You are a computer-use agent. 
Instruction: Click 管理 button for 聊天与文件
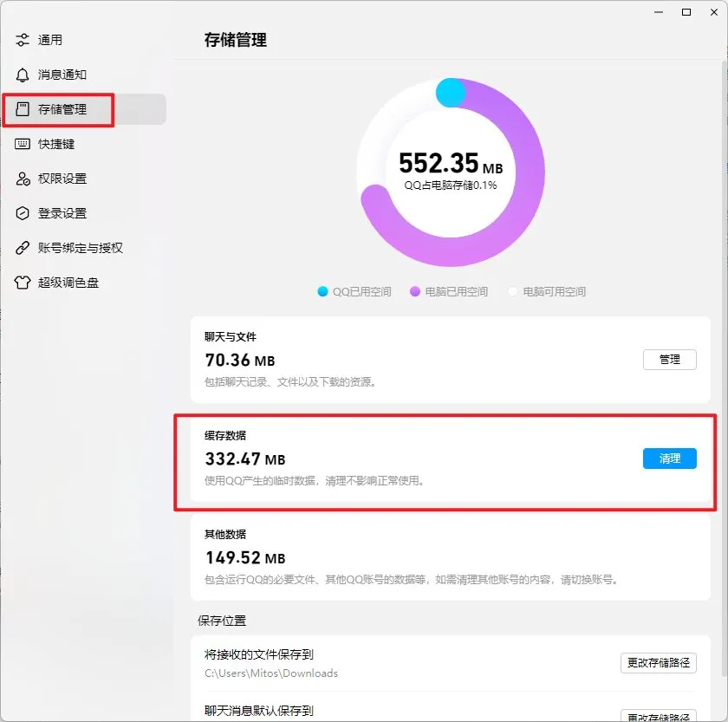[669, 360]
